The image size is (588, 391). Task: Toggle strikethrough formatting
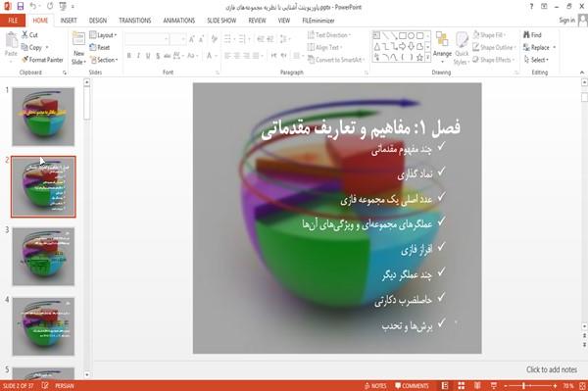click(167, 56)
